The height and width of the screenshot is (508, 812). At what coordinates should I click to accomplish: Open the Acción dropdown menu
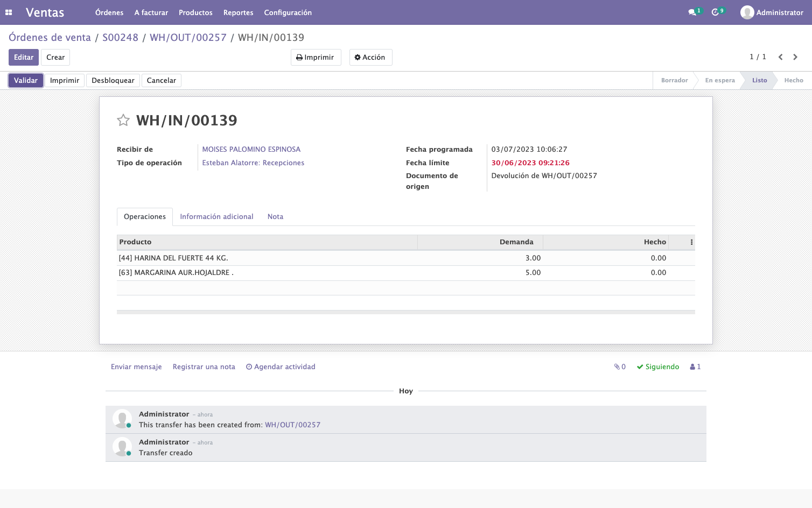[370, 58]
